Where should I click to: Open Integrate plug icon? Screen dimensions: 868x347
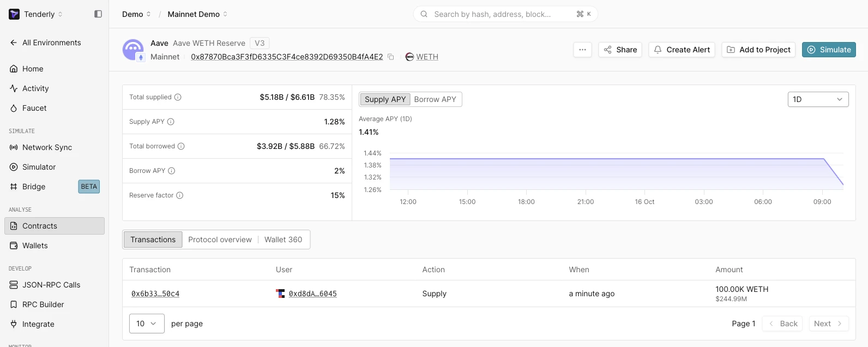pos(14,324)
